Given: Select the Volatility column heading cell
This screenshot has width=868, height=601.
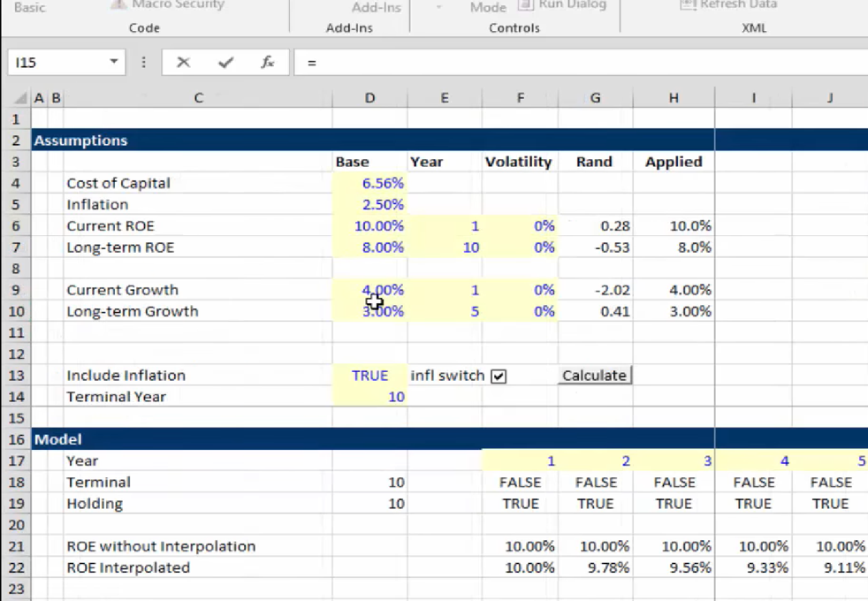Looking at the screenshot, I should pyautogui.click(x=520, y=162).
